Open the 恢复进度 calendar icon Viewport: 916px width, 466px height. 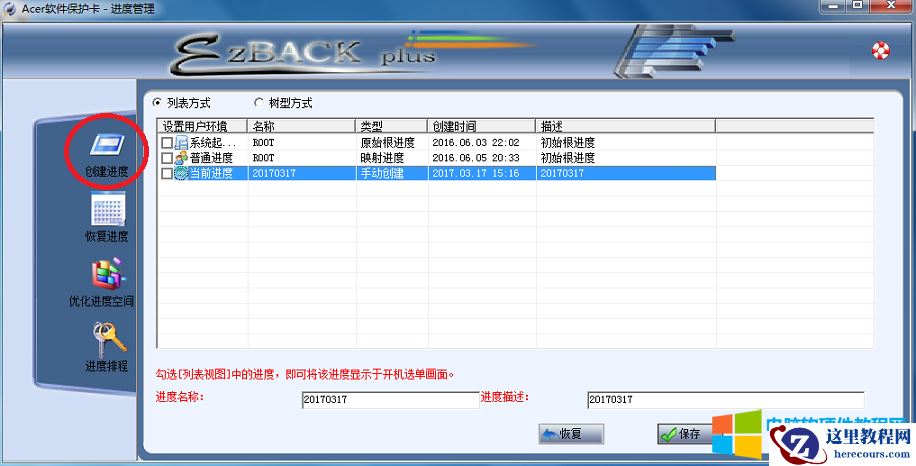click(108, 209)
